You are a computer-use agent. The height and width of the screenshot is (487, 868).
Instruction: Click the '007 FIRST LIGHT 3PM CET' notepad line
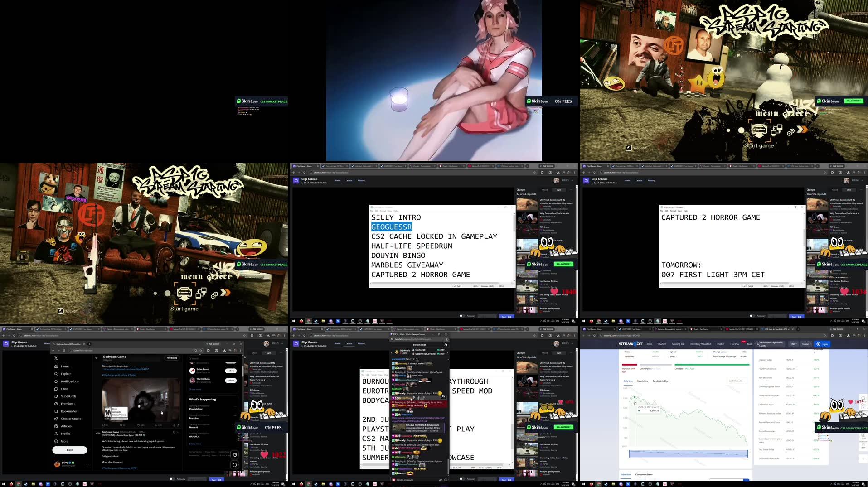point(713,275)
